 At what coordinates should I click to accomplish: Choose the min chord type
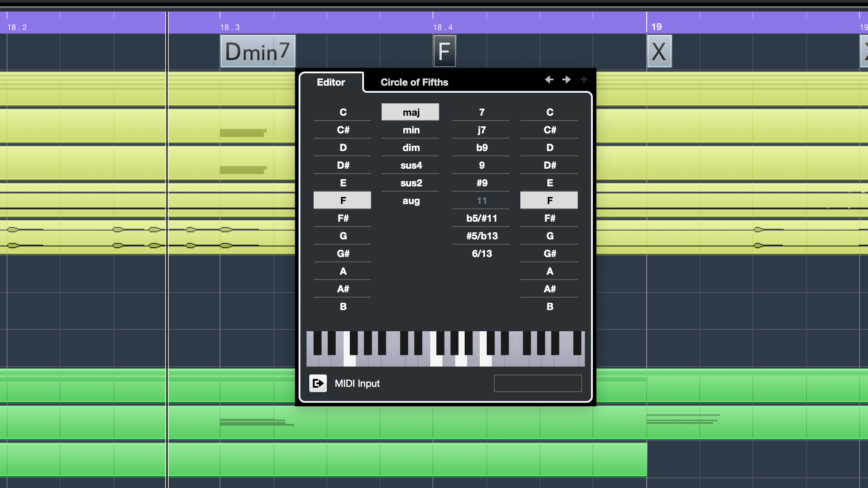click(411, 130)
